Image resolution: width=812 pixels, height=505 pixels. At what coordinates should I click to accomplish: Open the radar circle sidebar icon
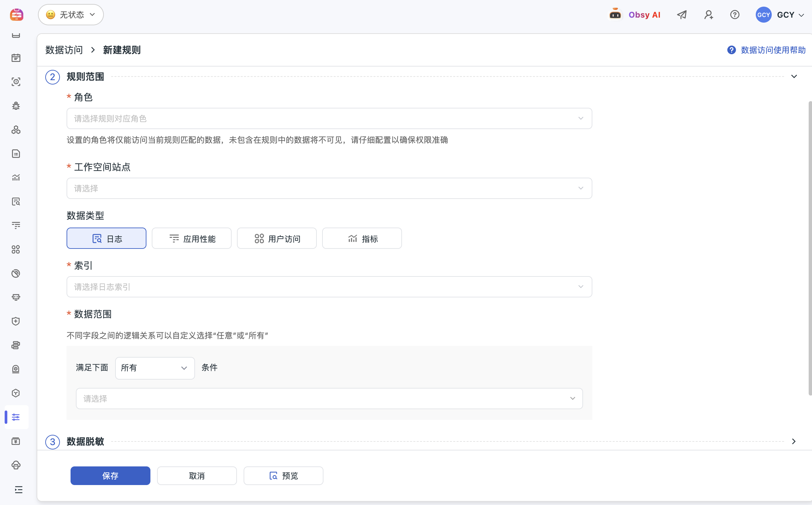coord(16,273)
